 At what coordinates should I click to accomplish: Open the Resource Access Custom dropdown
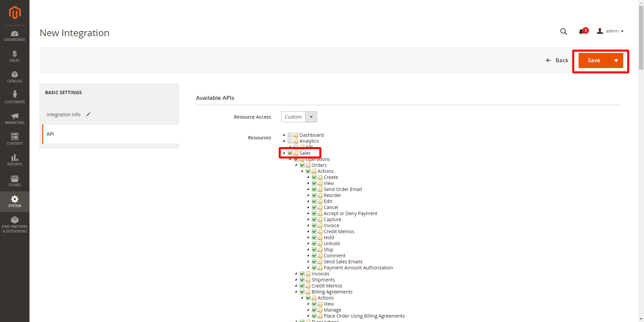(x=299, y=117)
